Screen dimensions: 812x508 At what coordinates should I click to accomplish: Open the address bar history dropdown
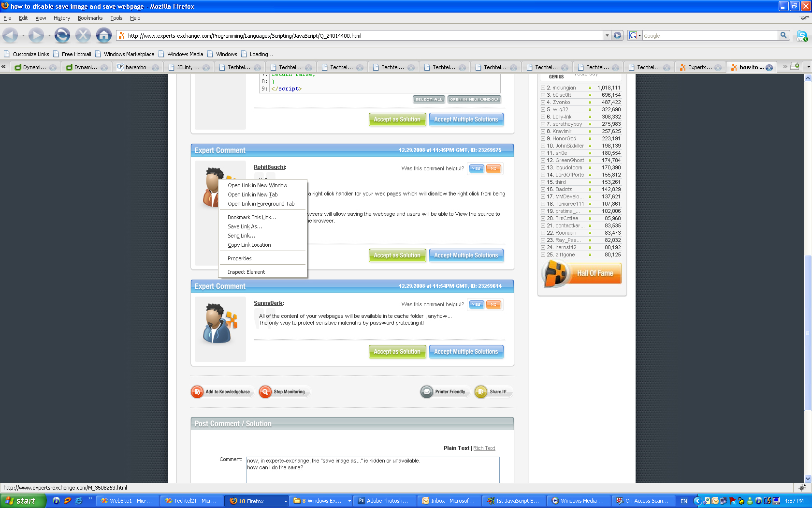607,35
